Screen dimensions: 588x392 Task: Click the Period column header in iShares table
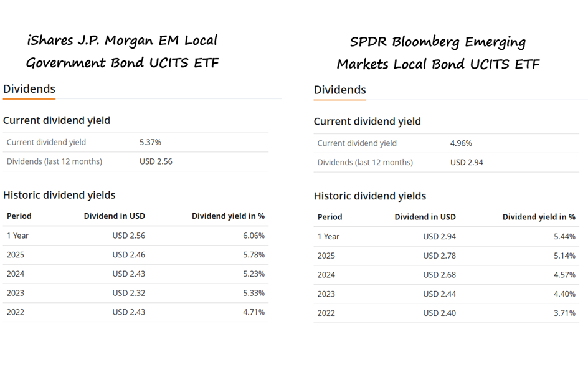19,216
